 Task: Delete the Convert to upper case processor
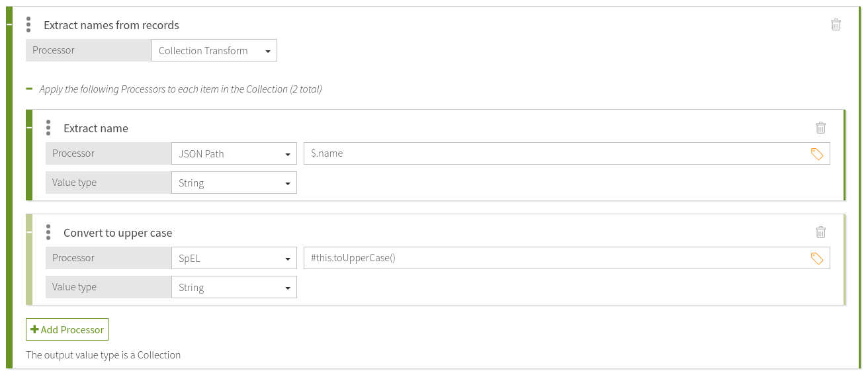coord(820,232)
